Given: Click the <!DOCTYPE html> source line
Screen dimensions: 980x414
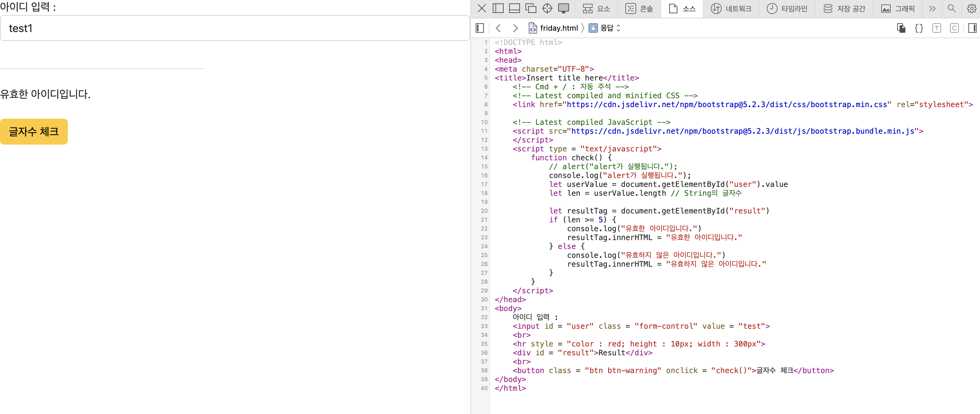Looking at the screenshot, I should coord(528,42).
